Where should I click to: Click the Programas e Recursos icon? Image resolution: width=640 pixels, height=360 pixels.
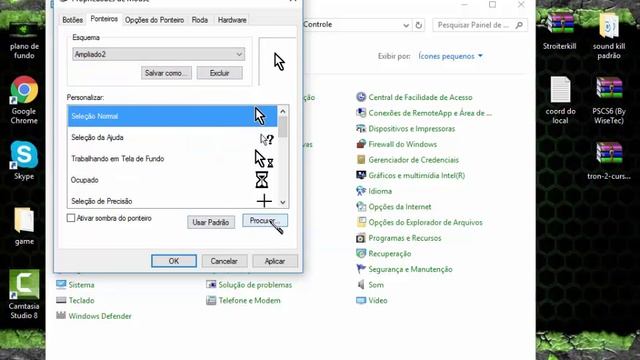[361, 238]
